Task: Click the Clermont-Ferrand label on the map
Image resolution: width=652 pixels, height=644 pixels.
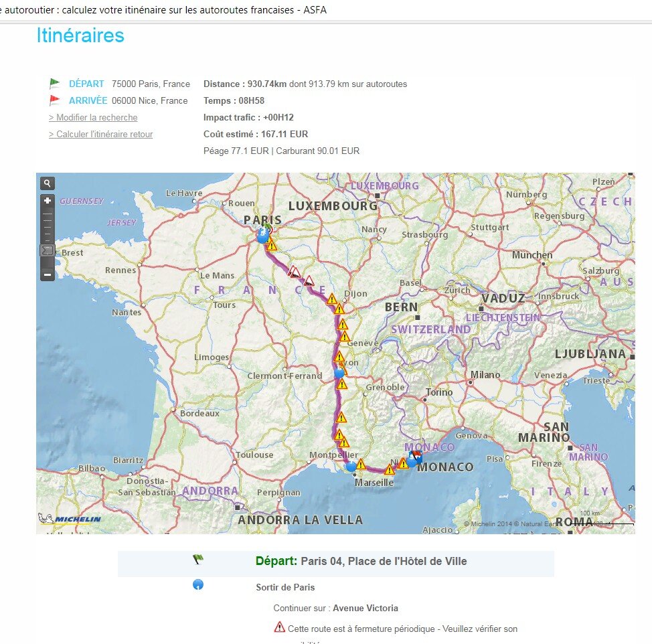Action: point(285,376)
